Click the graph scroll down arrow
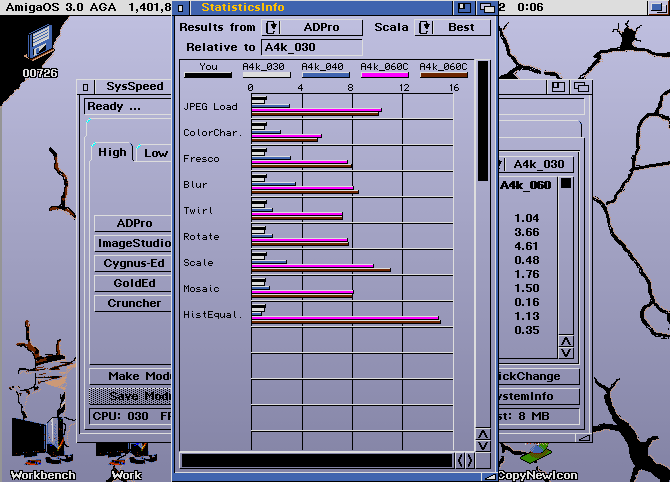This screenshot has height=482, width=670. 483,446
